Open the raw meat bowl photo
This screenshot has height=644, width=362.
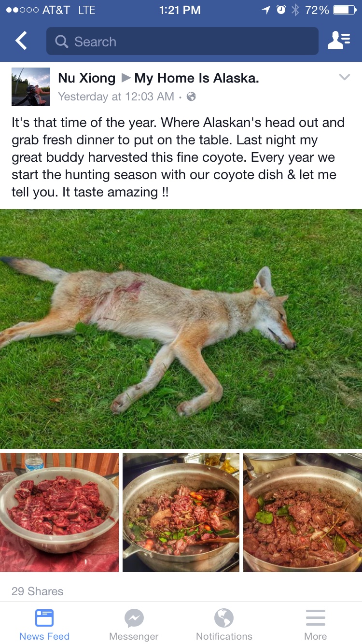[x=59, y=512]
